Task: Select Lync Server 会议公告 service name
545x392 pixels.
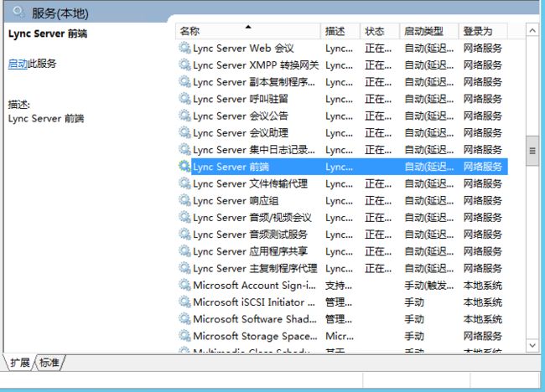Action: click(x=241, y=116)
